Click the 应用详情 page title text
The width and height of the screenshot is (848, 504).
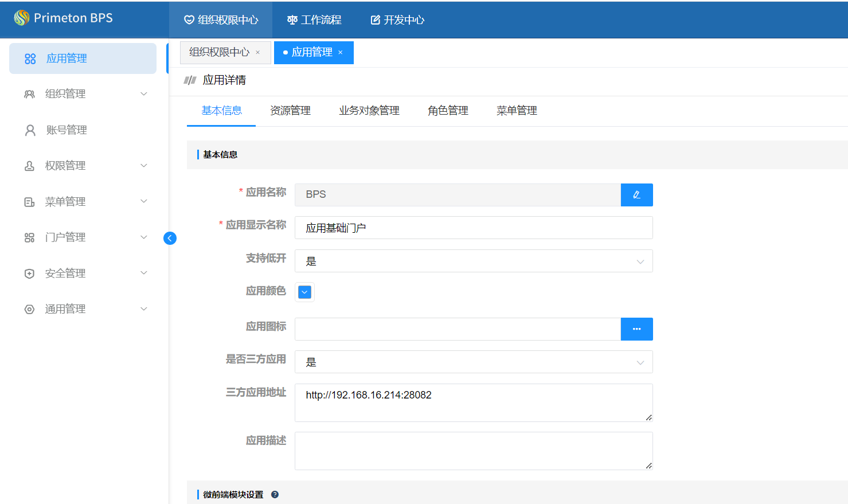224,80
